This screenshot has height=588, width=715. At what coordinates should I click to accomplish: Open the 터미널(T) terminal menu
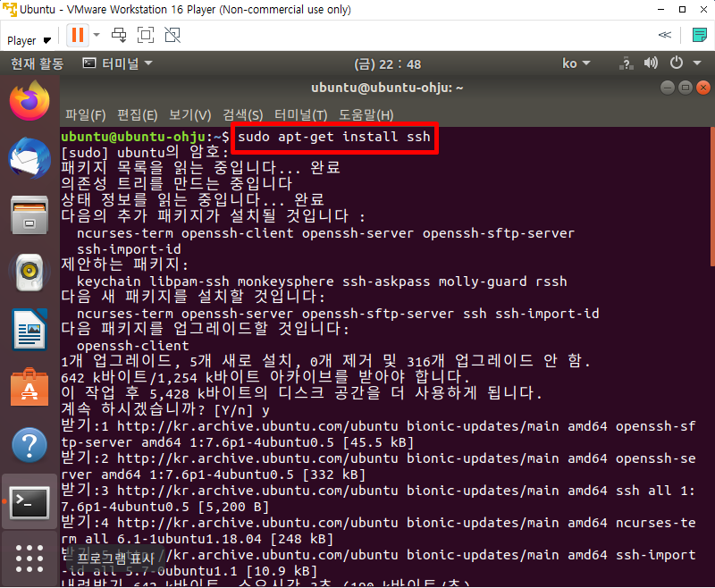(x=301, y=115)
